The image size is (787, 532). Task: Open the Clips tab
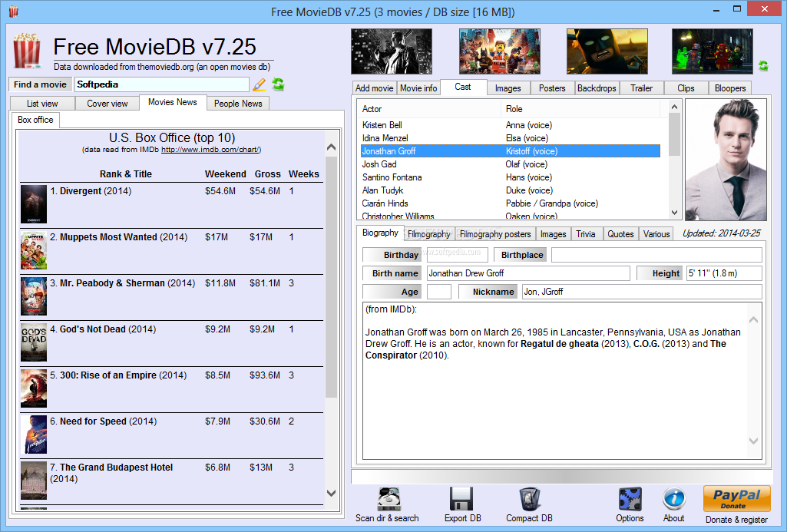pyautogui.click(x=686, y=88)
